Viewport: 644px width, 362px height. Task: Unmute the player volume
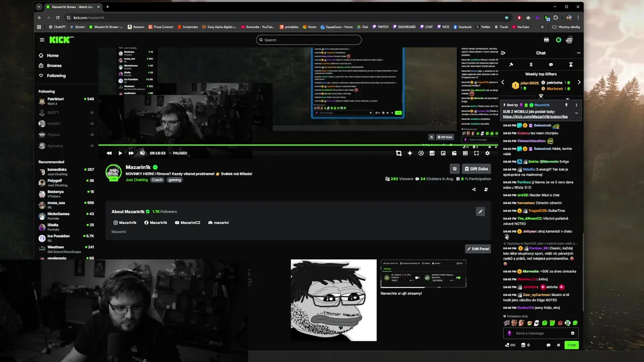pyautogui.click(x=142, y=153)
